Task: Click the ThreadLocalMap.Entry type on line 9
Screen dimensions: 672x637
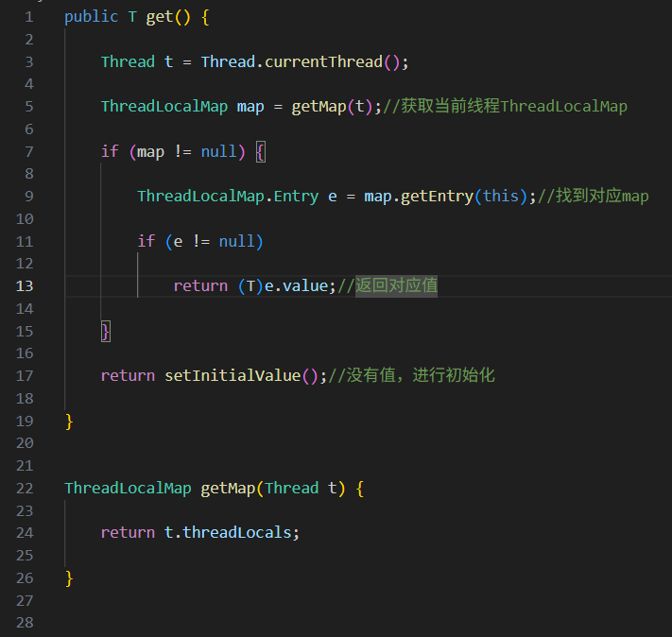Action: pos(228,197)
